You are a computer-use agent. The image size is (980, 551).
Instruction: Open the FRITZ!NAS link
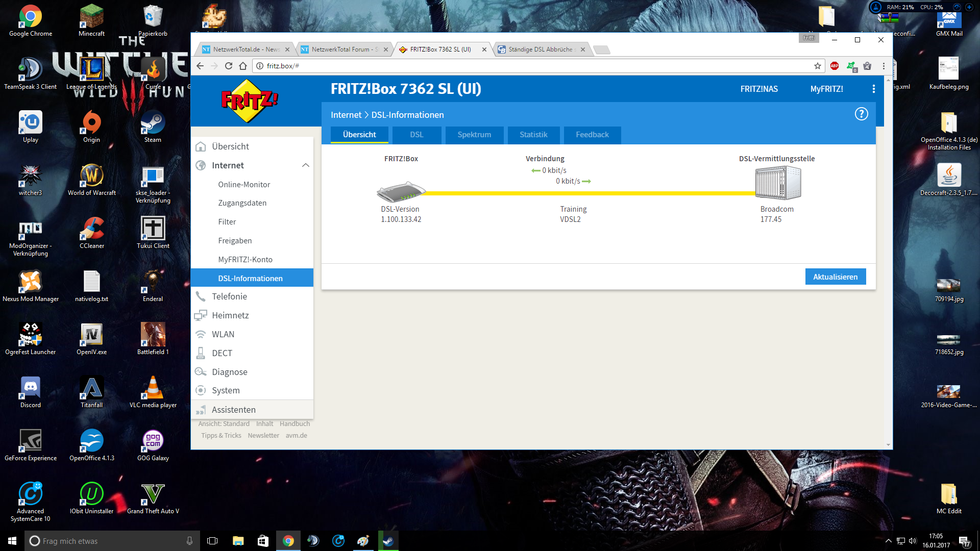click(759, 89)
